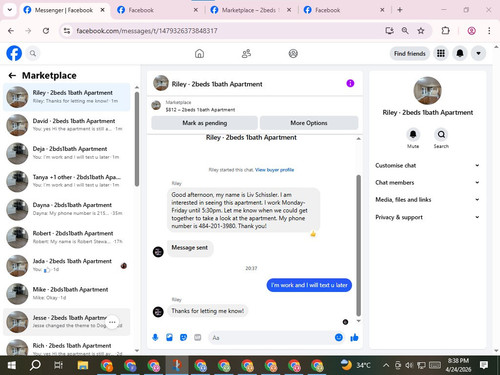
Task: Open a new browser tab
Action: coord(400,10)
